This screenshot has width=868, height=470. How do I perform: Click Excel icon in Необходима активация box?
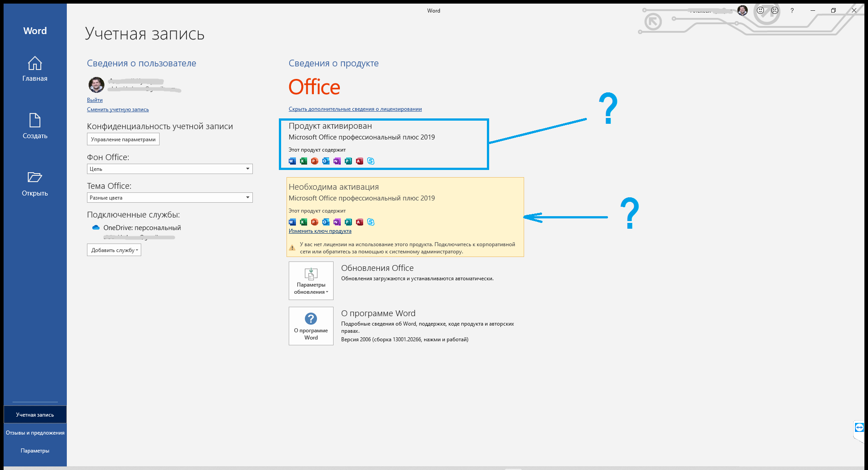[304, 222]
